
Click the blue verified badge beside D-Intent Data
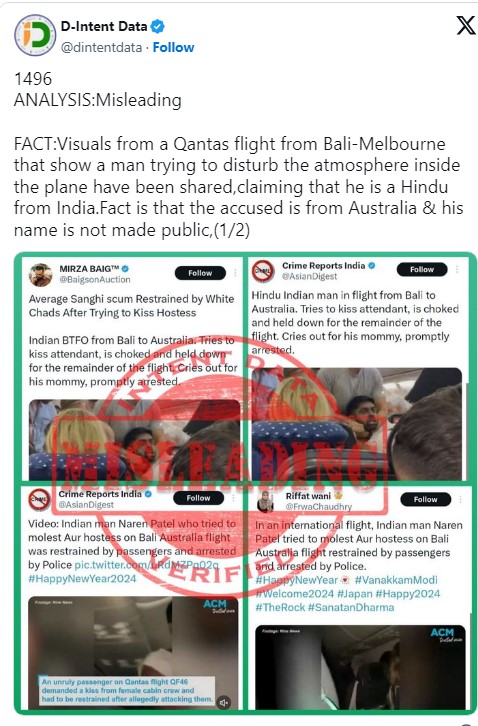[158, 26]
